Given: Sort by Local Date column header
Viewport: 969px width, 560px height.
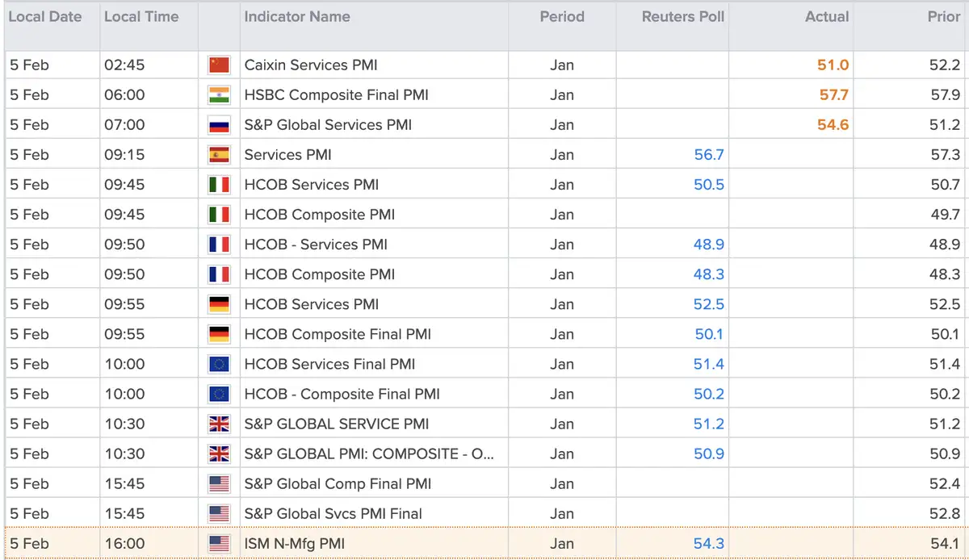Looking at the screenshot, I should pos(45,16).
